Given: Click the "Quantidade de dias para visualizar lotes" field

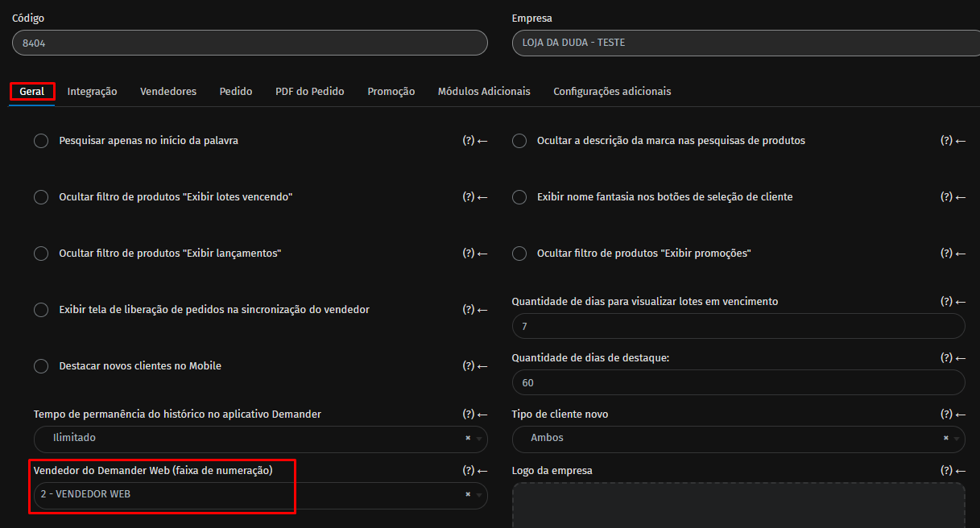Looking at the screenshot, I should (x=738, y=326).
